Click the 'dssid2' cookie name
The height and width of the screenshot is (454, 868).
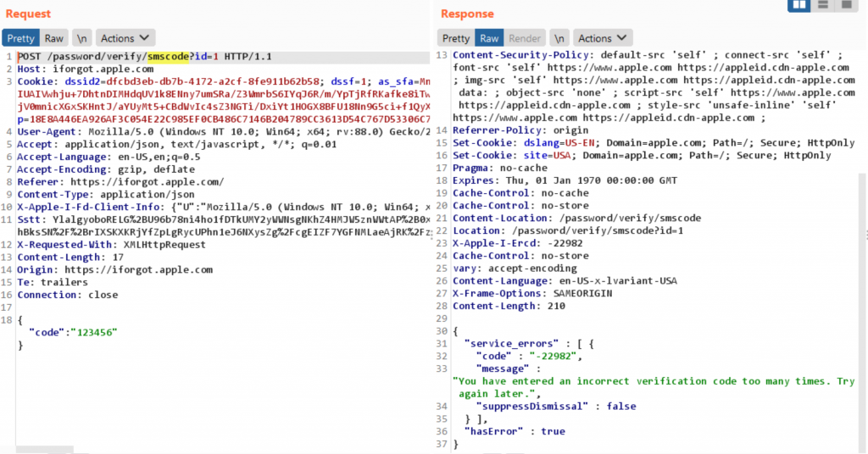click(x=82, y=82)
